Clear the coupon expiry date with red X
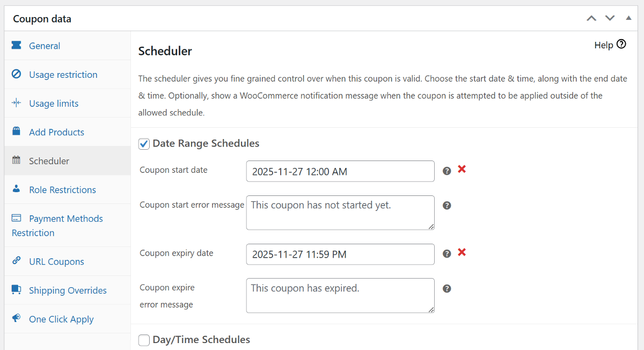Screen dimensions: 644x350 click(x=462, y=252)
